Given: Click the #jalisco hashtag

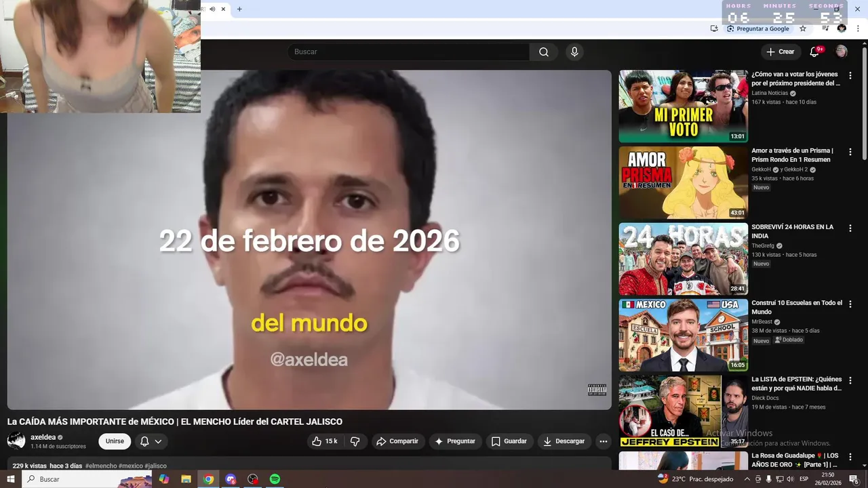Looking at the screenshot, I should 155,466.
